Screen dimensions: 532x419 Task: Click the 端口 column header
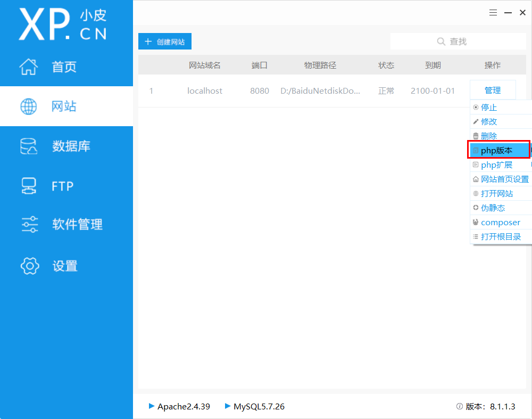pos(259,65)
